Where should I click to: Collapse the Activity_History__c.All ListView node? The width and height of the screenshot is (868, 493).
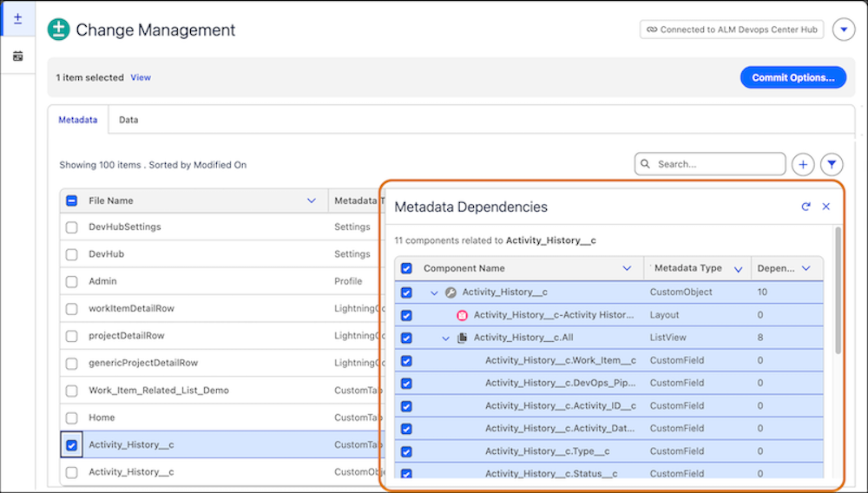click(445, 339)
